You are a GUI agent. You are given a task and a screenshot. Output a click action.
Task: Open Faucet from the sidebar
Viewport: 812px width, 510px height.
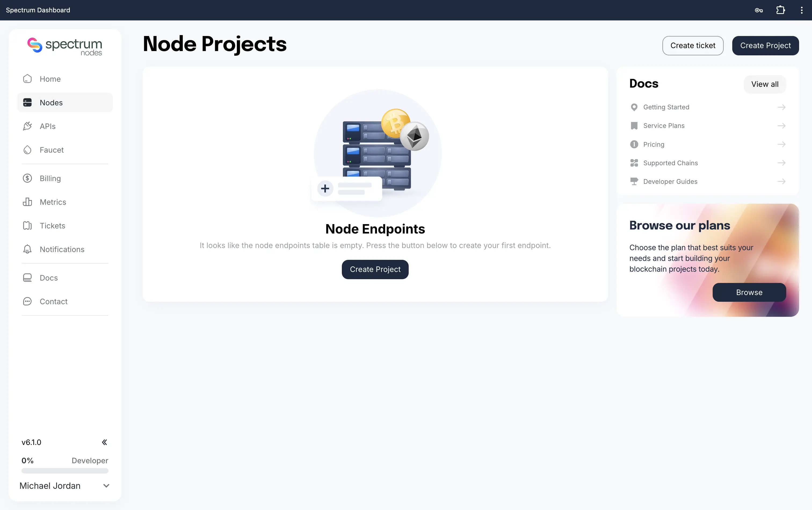pos(65,150)
